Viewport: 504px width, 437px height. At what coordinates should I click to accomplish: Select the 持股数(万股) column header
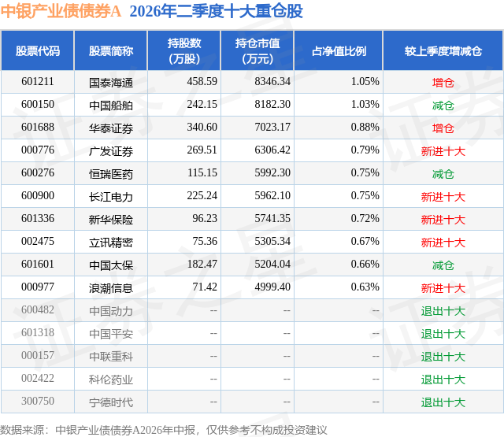pyautogui.click(x=184, y=50)
